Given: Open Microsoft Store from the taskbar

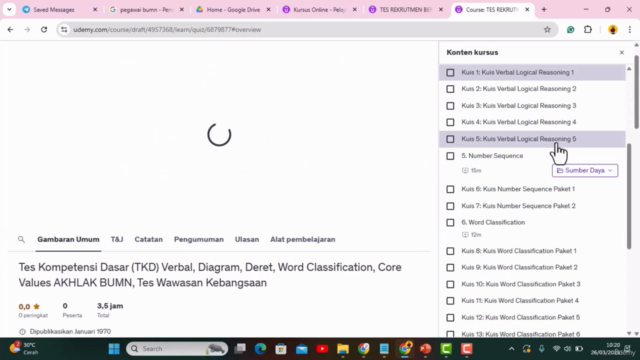Looking at the screenshot, I should point(281,349).
